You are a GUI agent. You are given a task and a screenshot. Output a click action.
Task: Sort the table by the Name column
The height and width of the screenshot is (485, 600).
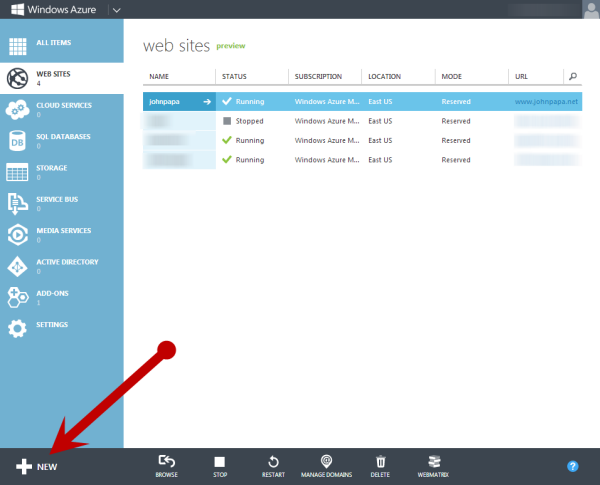[x=159, y=77]
